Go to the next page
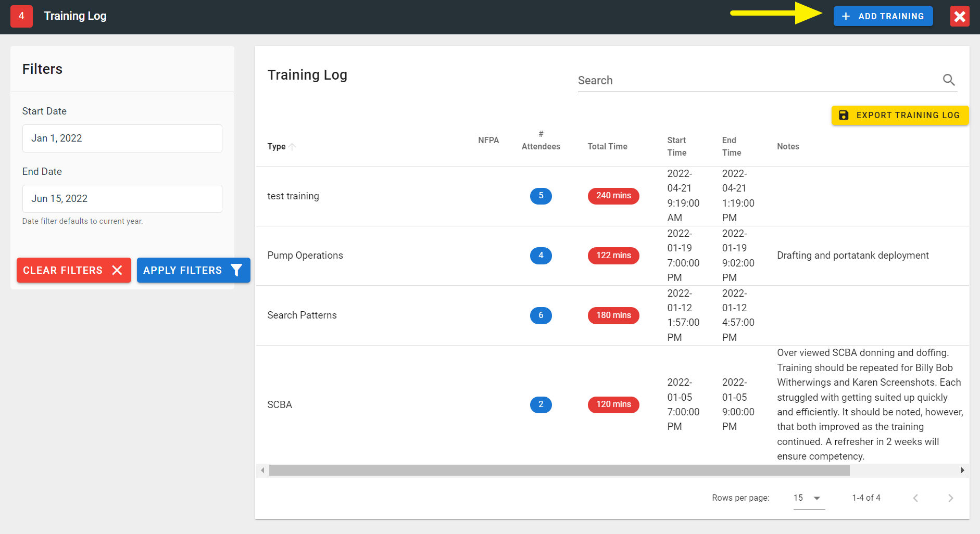 click(x=950, y=498)
